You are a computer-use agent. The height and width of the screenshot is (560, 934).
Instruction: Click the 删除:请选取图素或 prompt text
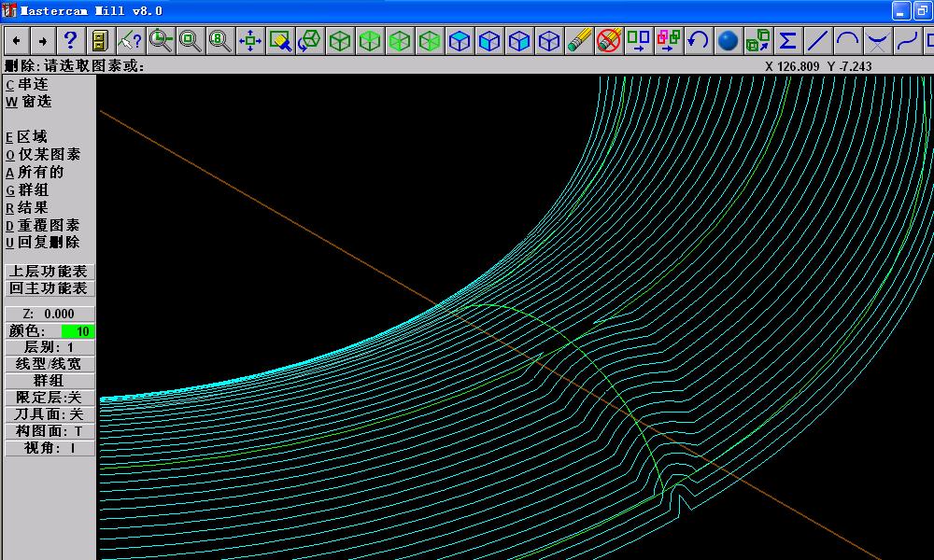tap(75, 65)
